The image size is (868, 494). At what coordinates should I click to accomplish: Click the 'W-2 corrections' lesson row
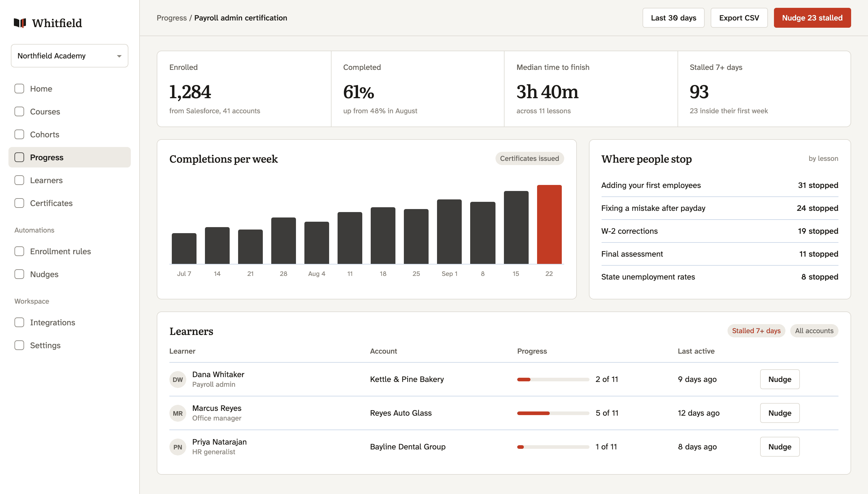719,231
